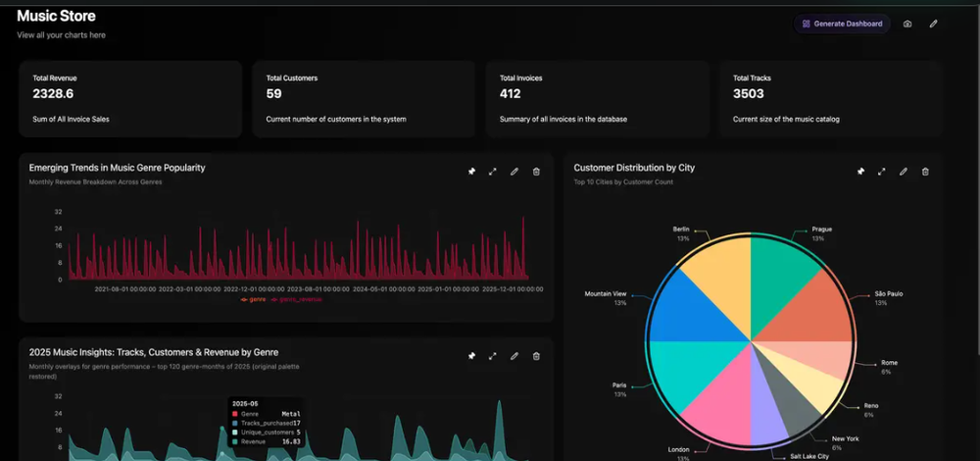The height and width of the screenshot is (461, 980).
Task: Open the Total Revenue summary card
Action: [130, 99]
